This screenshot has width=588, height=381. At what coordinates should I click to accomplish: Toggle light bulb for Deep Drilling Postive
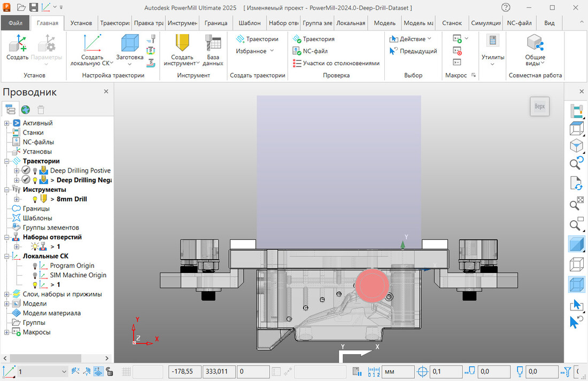pos(35,171)
